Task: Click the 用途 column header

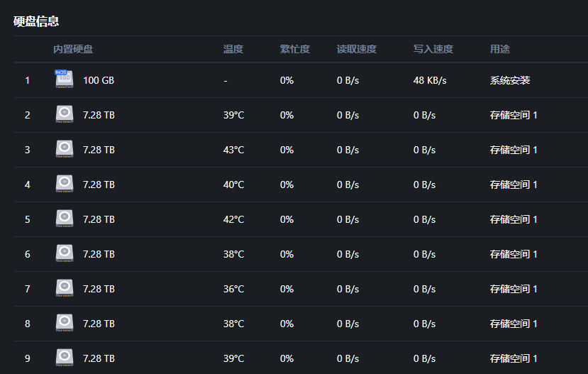Action: click(x=500, y=49)
